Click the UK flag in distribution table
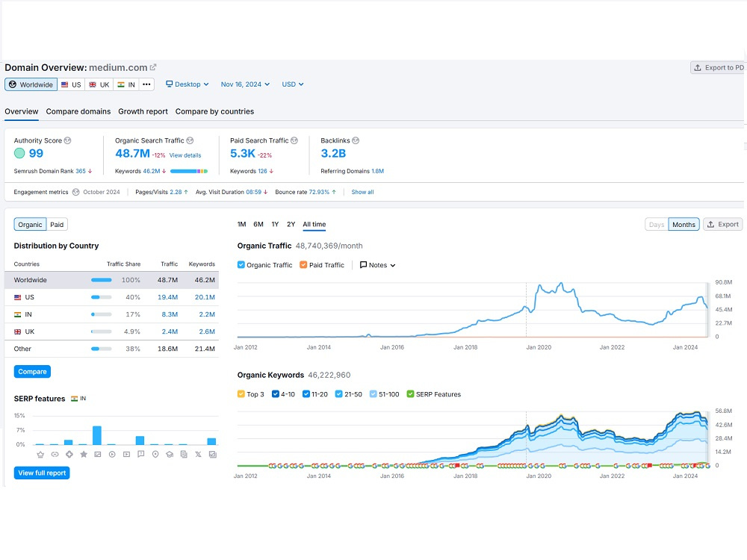Viewport: 747px width, 560px height. 18,332
